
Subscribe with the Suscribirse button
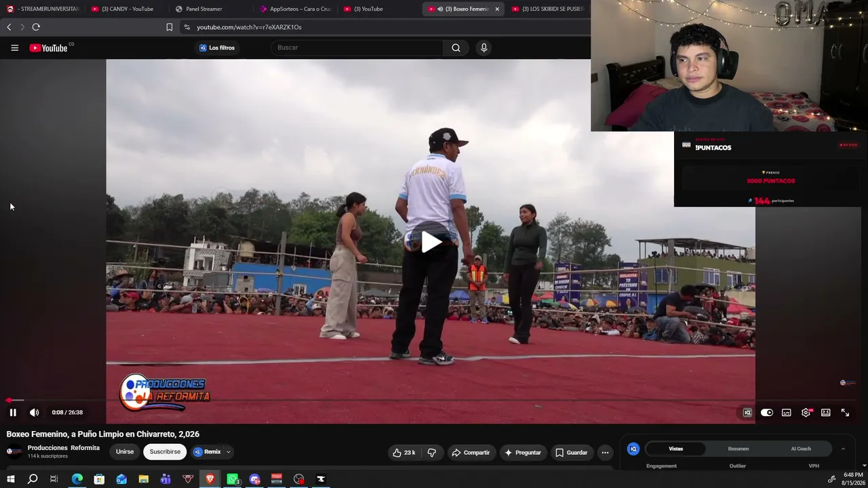click(165, 451)
